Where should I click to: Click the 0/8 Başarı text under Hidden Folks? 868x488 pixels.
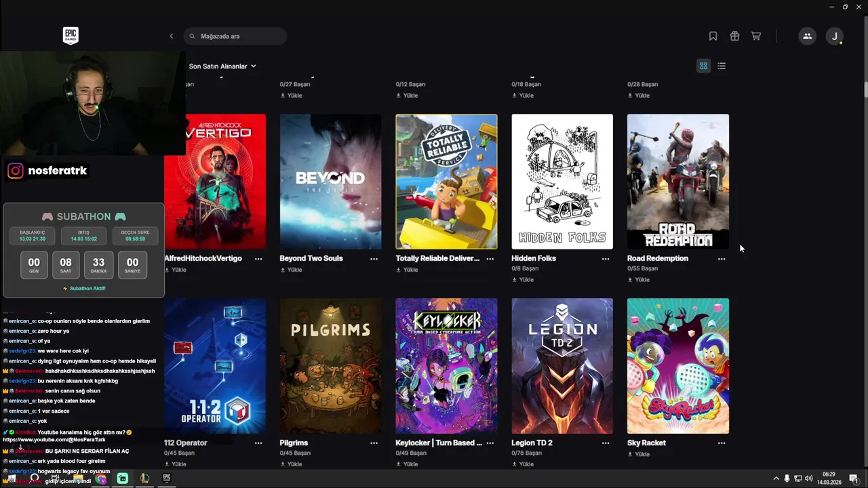pos(526,268)
